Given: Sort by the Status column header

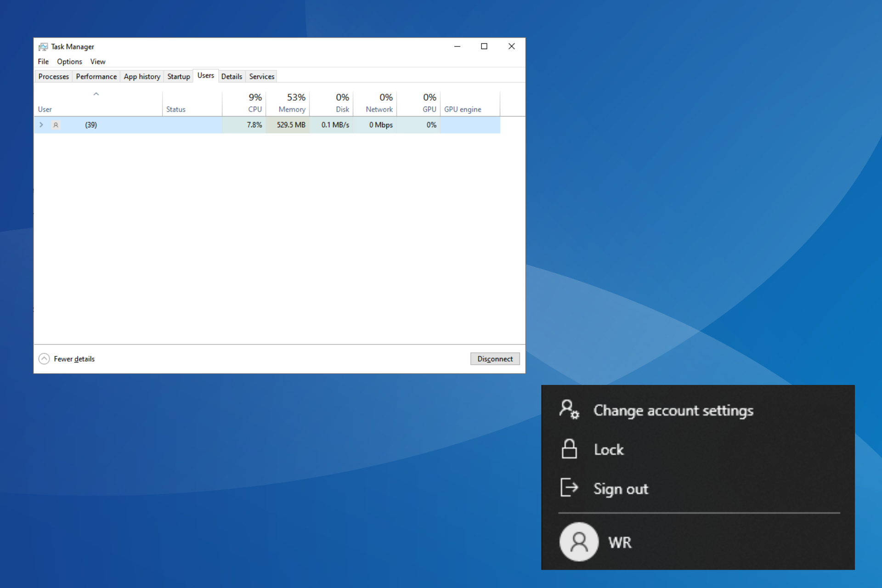Looking at the screenshot, I should tap(192, 104).
